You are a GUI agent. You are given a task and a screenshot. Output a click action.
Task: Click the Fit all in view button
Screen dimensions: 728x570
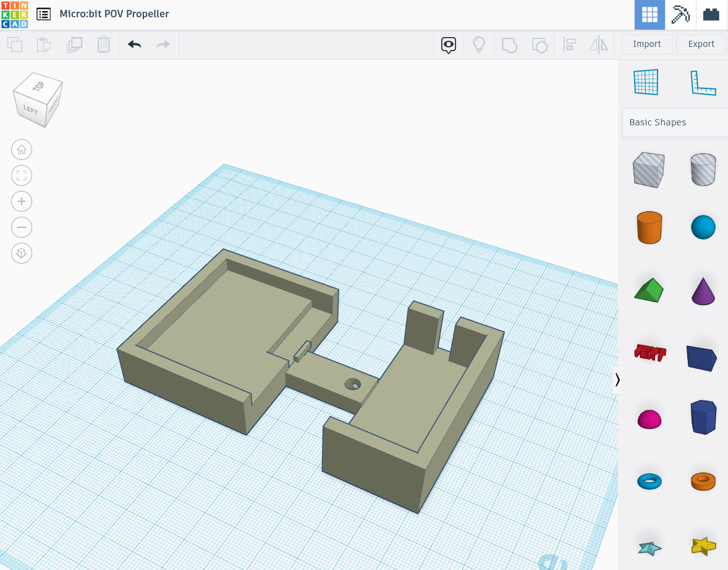coord(22,176)
